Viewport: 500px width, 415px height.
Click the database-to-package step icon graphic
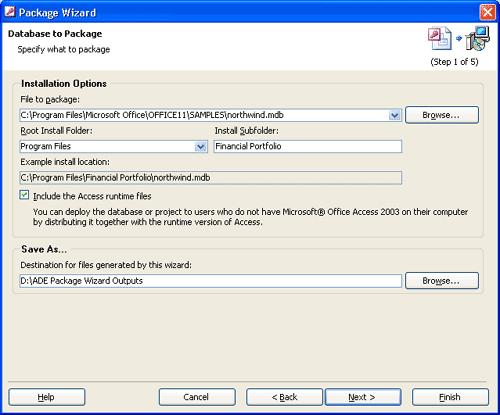point(459,39)
